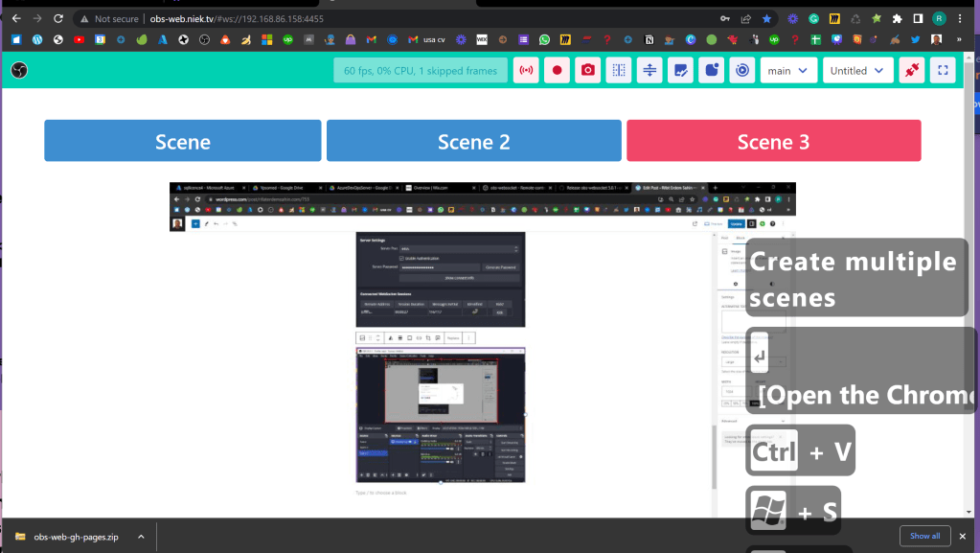Enter fullscreen with the corner-brackets icon
The image size is (980, 553).
click(943, 71)
